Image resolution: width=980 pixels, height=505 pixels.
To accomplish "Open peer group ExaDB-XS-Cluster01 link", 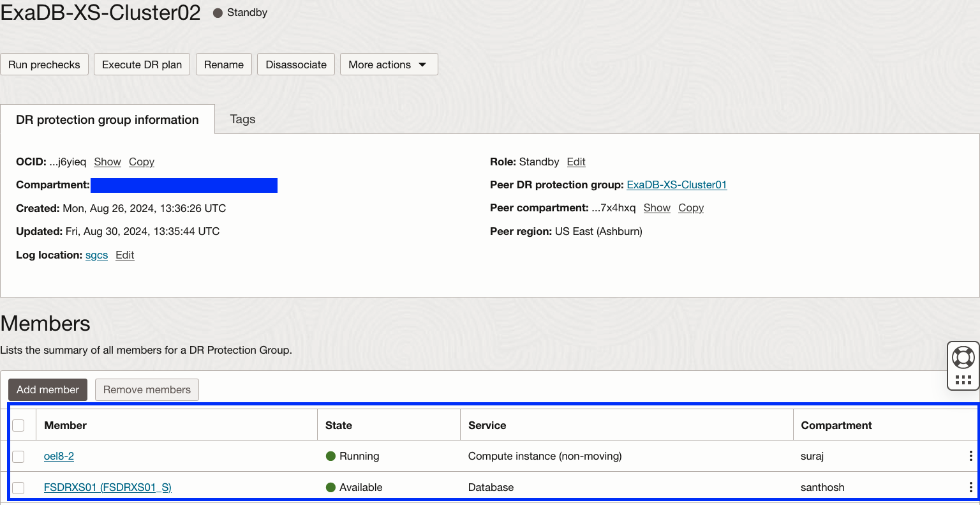I will click(676, 185).
